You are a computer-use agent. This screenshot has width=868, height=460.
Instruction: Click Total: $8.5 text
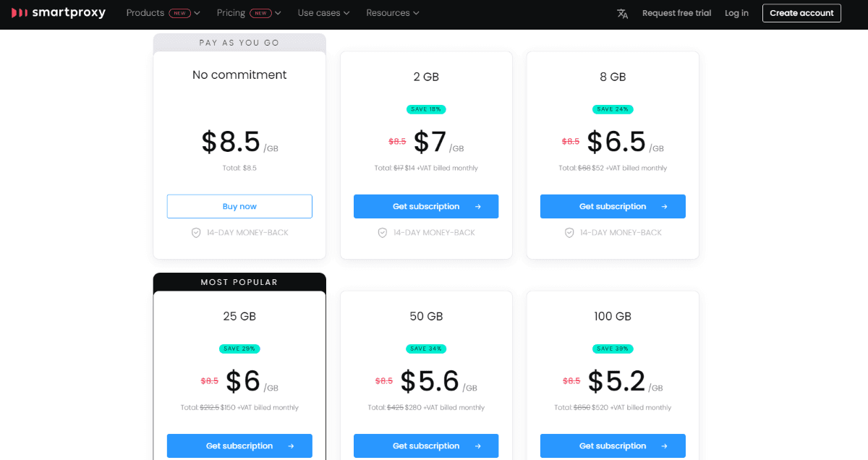coord(239,168)
